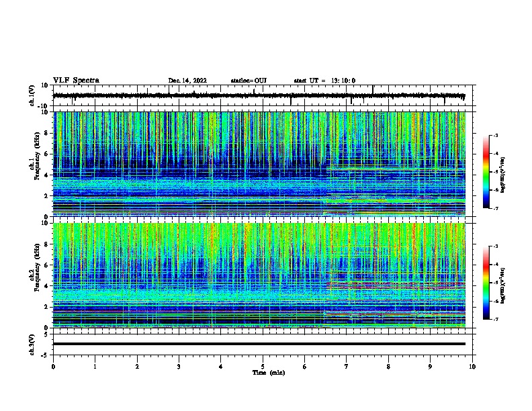Click tick label '7' on the Time axis
The width and height of the screenshot is (532, 411).
click(347, 367)
